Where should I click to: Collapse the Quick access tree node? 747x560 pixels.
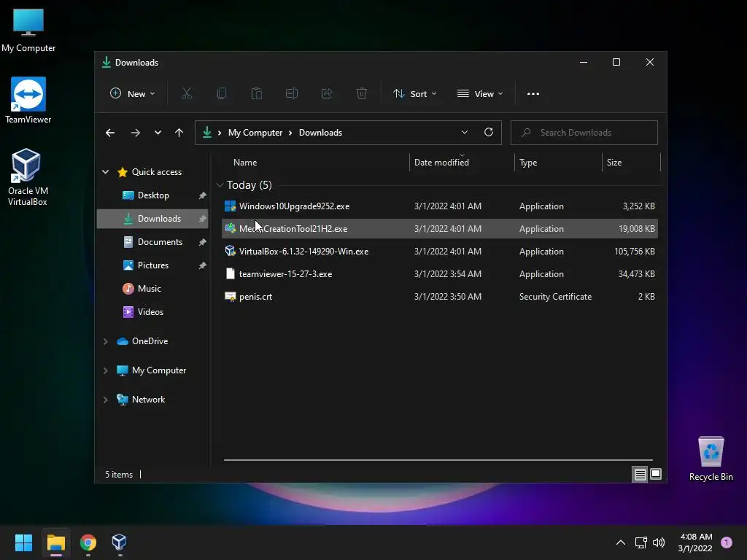click(105, 172)
